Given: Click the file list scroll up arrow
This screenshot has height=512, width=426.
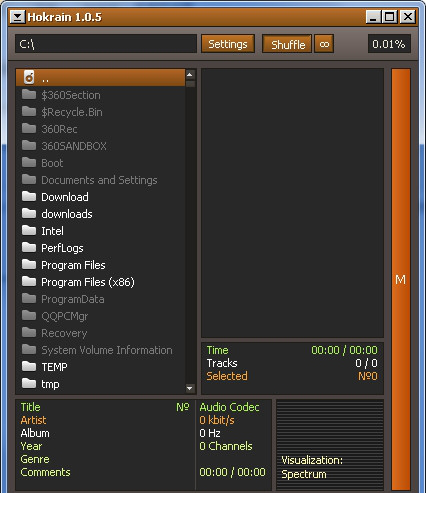Looking at the screenshot, I should [190, 74].
